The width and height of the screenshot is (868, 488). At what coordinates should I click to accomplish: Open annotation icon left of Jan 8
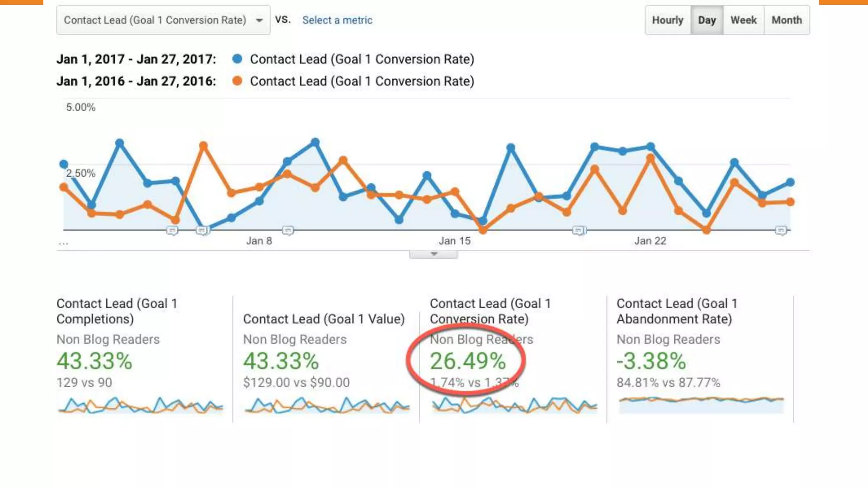[172, 230]
